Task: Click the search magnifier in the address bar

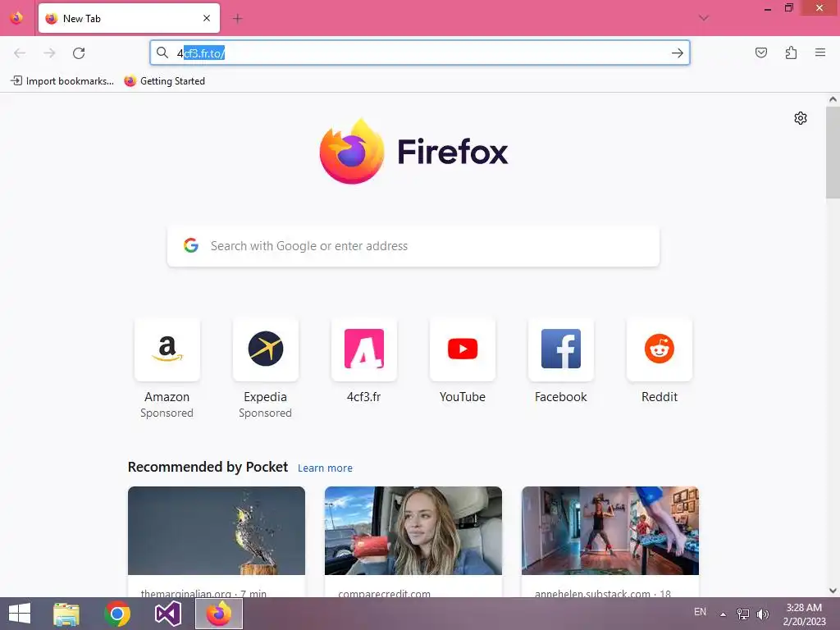Action: point(162,52)
